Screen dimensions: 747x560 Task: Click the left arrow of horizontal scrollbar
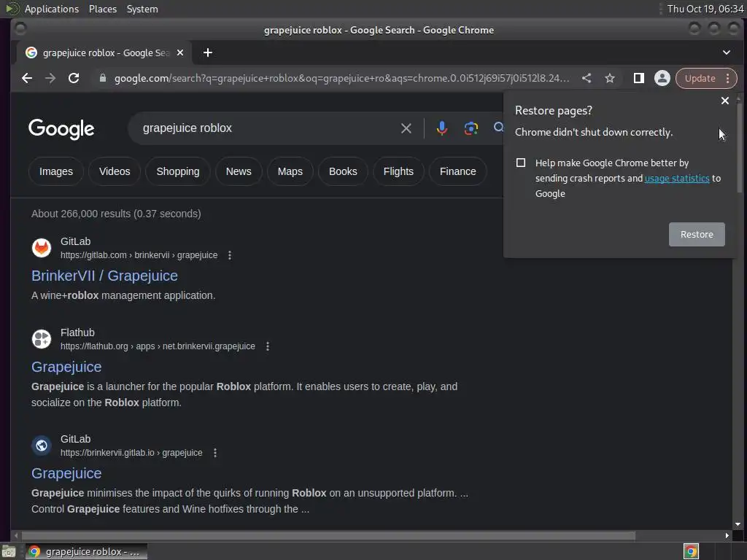tap(16, 536)
